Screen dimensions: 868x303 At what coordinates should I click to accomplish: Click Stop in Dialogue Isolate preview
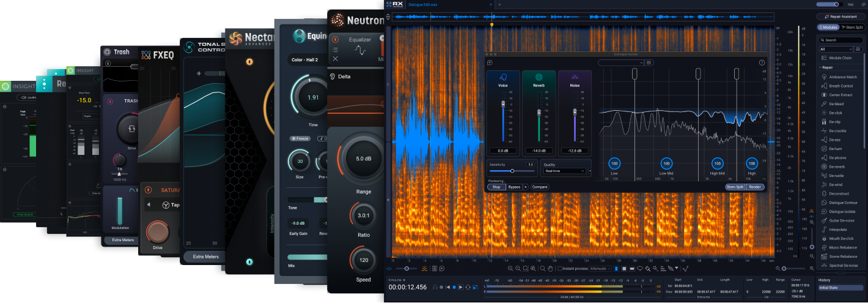(x=496, y=187)
